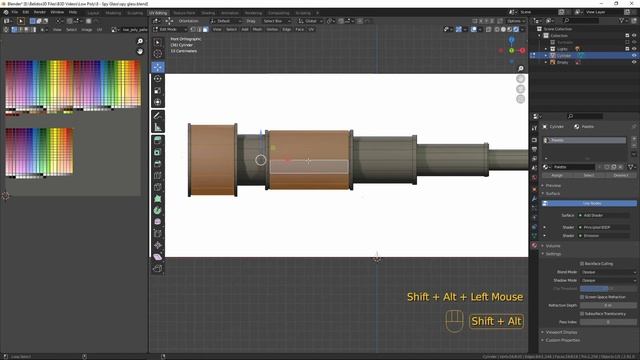Enable Subsurface Translucency checkbox
The image size is (640, 360).
[x=582, y=313]
